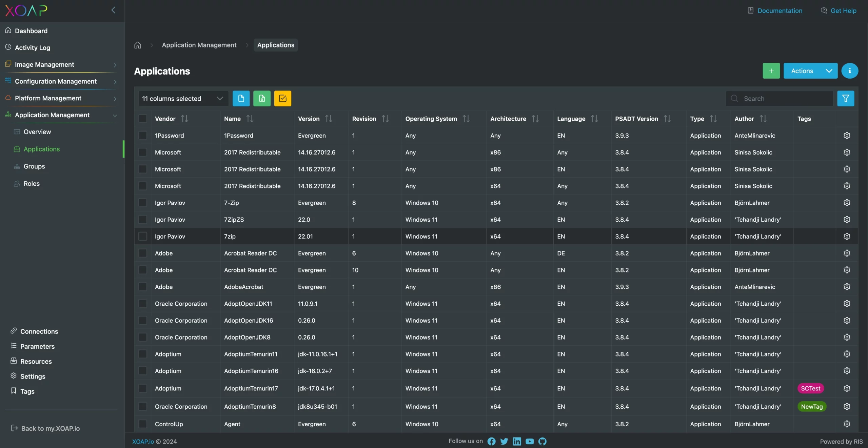
Task: Sort by Vendor column
Action: pos(184,119)
